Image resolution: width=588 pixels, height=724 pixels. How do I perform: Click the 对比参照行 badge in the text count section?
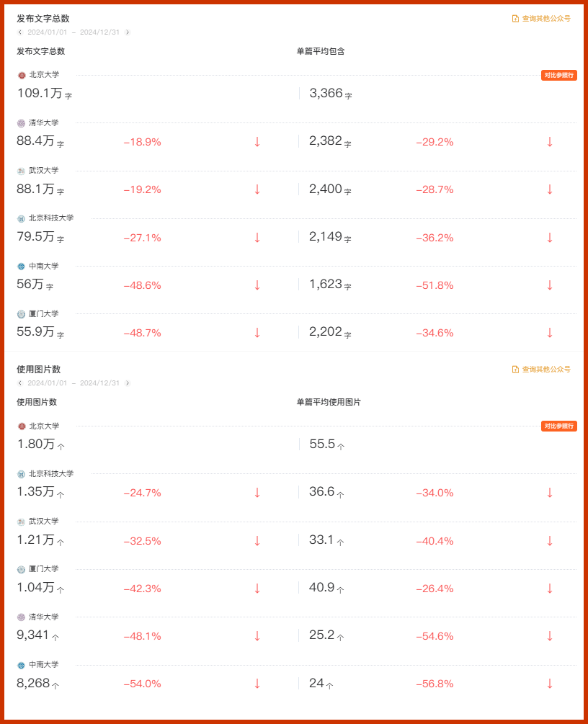click(559, 75)
